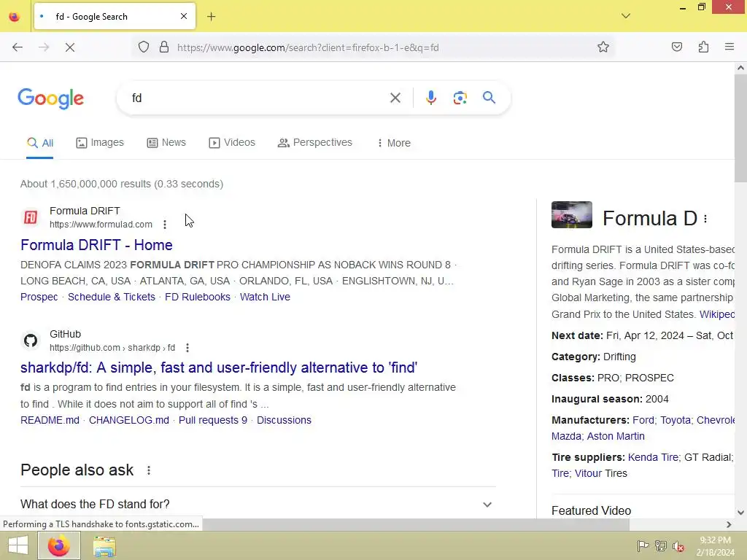The image size is (747, 560).
Task: Switch to the News tab
Action: point(166,142)
